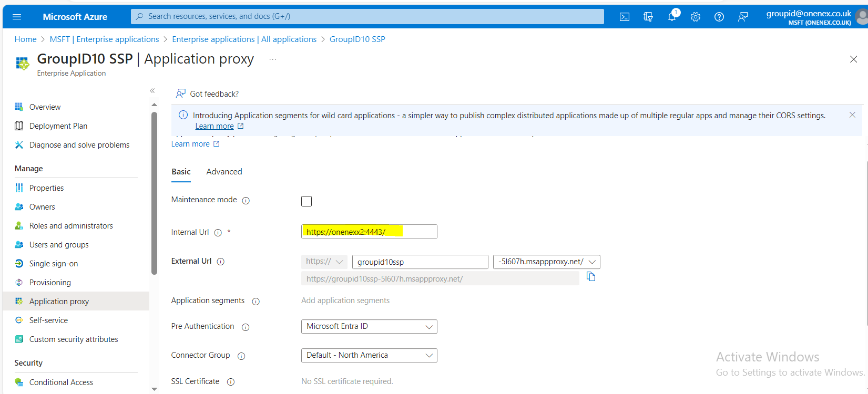Open the msappproxy.net domain dropdown
This screenshot has height=394, width=868.
547,262
